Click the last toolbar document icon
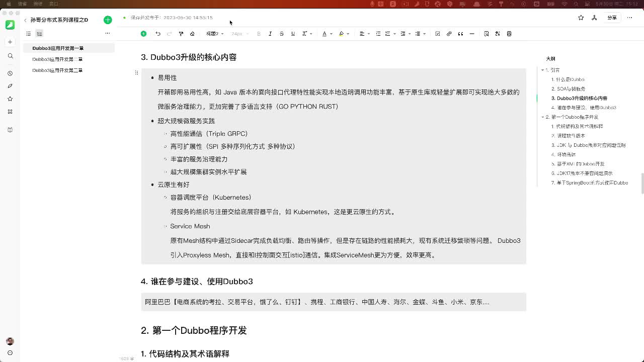Viewport: 644px width, 362px height. [x=509, y=34]
